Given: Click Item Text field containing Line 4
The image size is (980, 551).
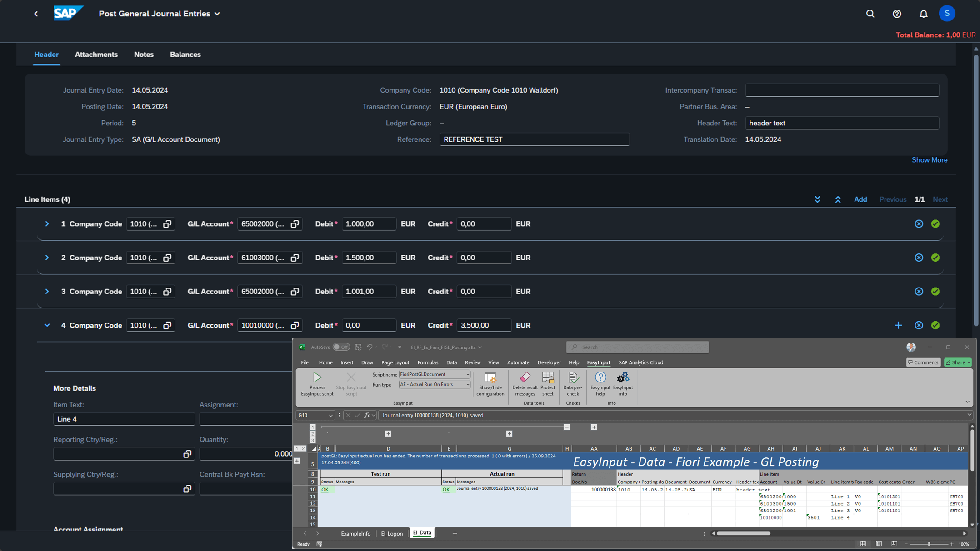Looking at the screenshot, I should (x=124, y=419).
